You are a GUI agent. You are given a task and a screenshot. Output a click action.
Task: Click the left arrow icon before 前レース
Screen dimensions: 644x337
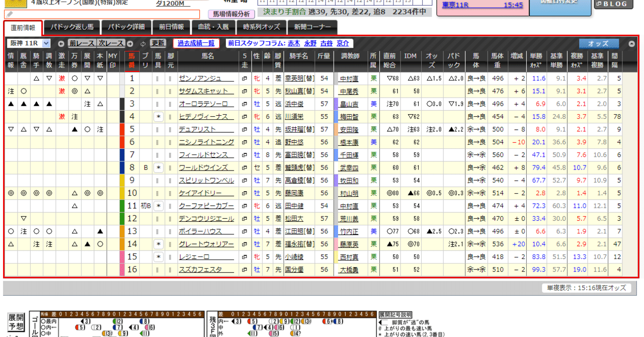coord(61,44)
